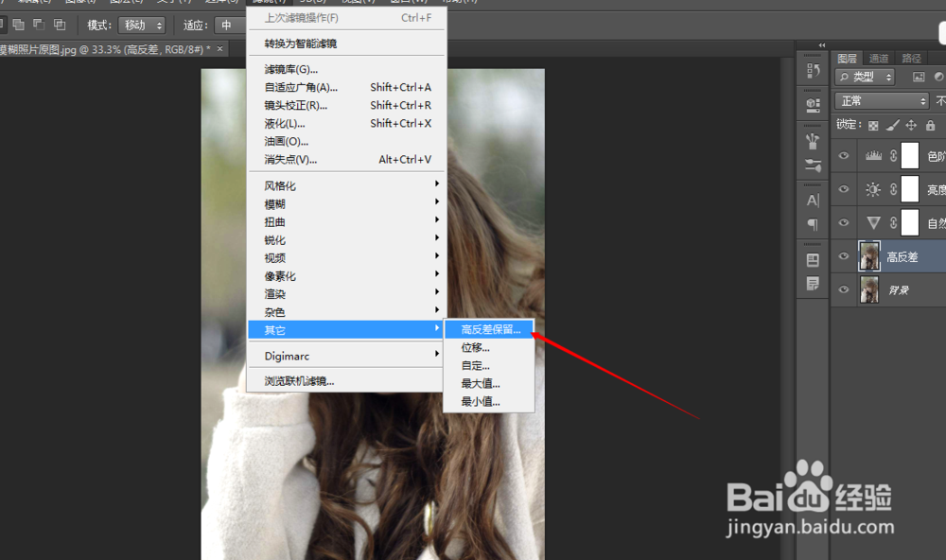Close the 模糊照片原图.jpg document tab

coord(219,49)
